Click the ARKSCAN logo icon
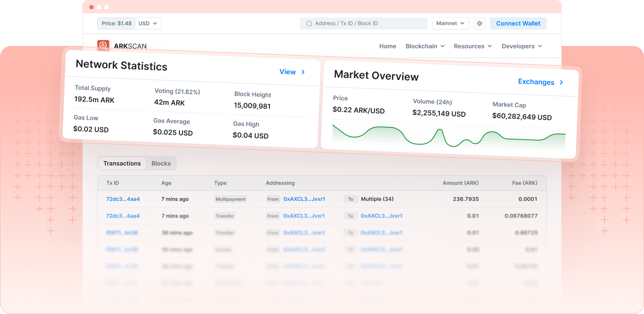This screenshot has height=314, width=644. click(103, 45)
